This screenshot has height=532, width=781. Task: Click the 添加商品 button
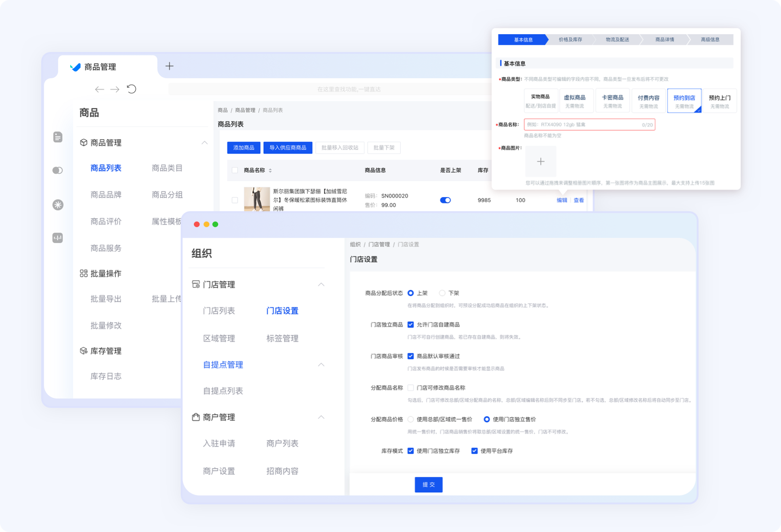tap(244, 147)
